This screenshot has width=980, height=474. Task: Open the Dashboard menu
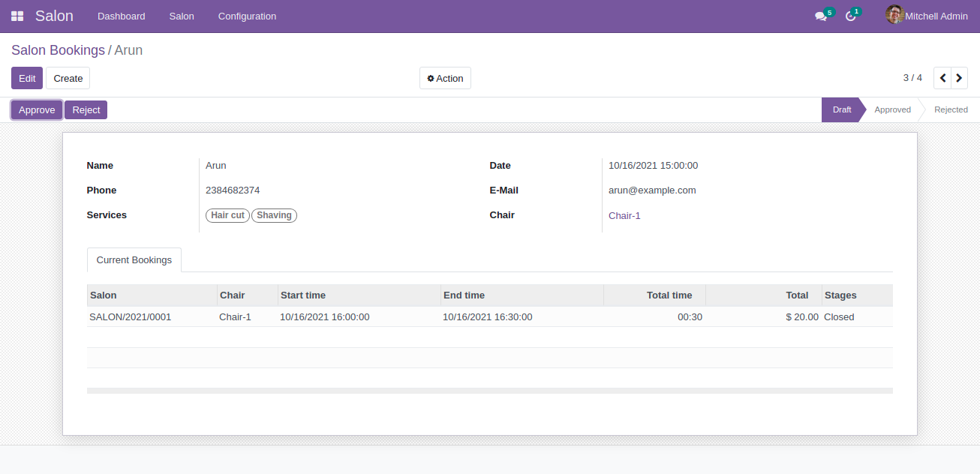point(122,16)
